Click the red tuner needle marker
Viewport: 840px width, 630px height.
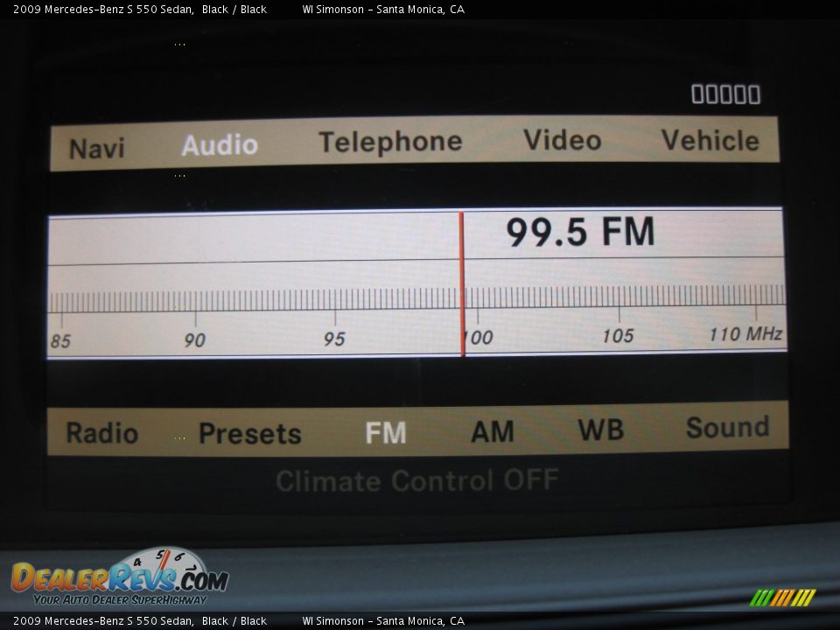pyautogui.click(x=462, y=283)
